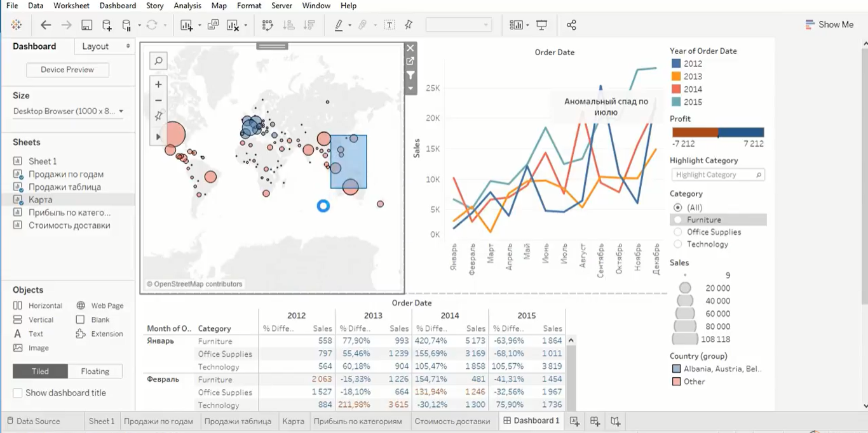This screenshot has height=433, width=868.
Task: Click New Worksheet icon in bottom tabs
Action: [574, 421]
